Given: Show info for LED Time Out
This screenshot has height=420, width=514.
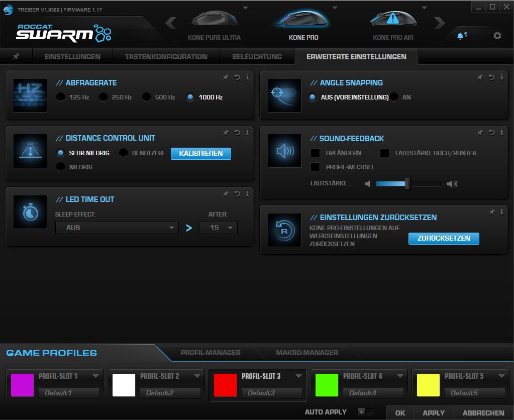Looking at the screenshot, I should (x=247, y=193).
